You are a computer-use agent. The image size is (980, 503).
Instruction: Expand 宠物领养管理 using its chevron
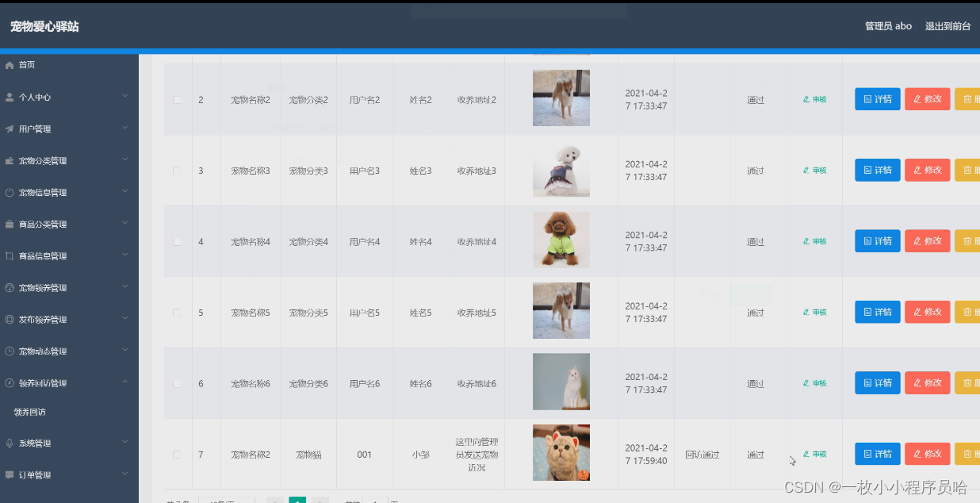coord(125,286)
